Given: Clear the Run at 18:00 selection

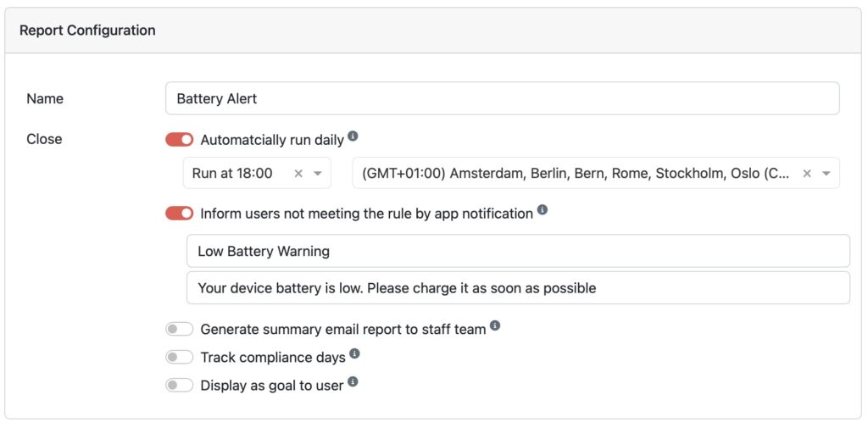Looking at the screenshot, I should pyautogui.click(x=298, y=173).
